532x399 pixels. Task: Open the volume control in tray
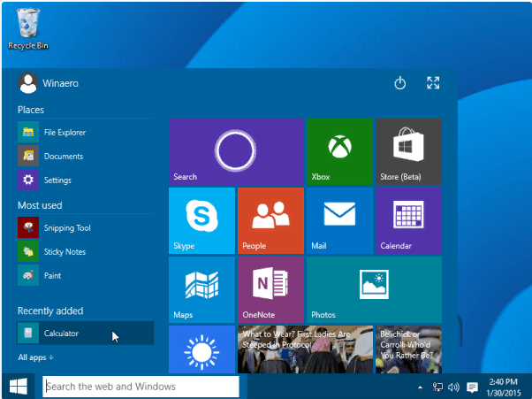pos(453,387)
